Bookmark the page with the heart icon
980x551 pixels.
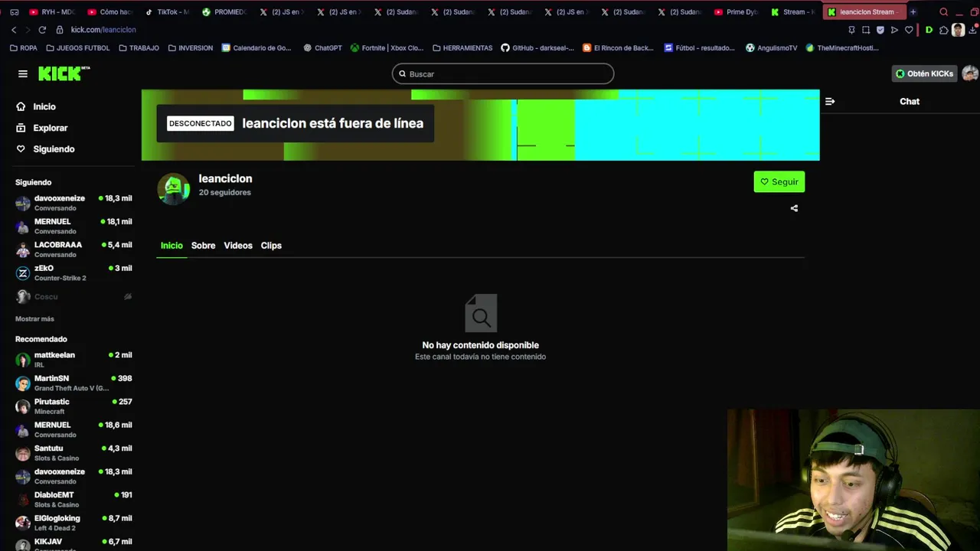909,30
